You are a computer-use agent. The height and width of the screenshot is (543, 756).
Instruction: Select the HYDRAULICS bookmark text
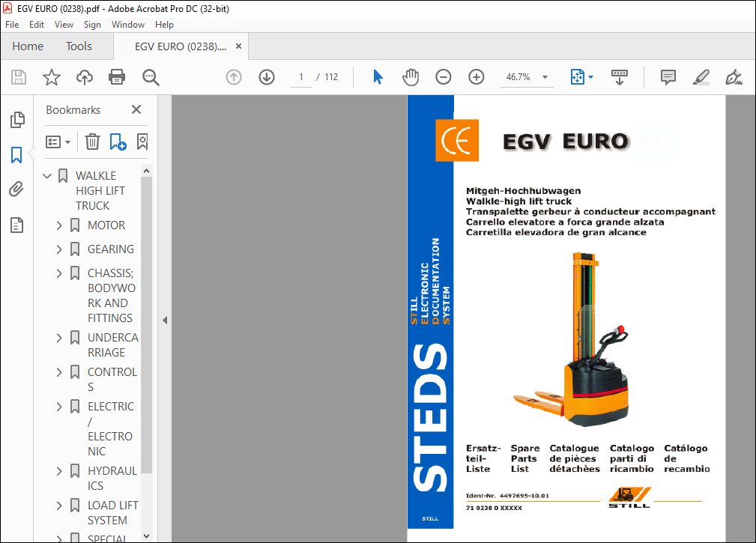click(x=112, y=478)
